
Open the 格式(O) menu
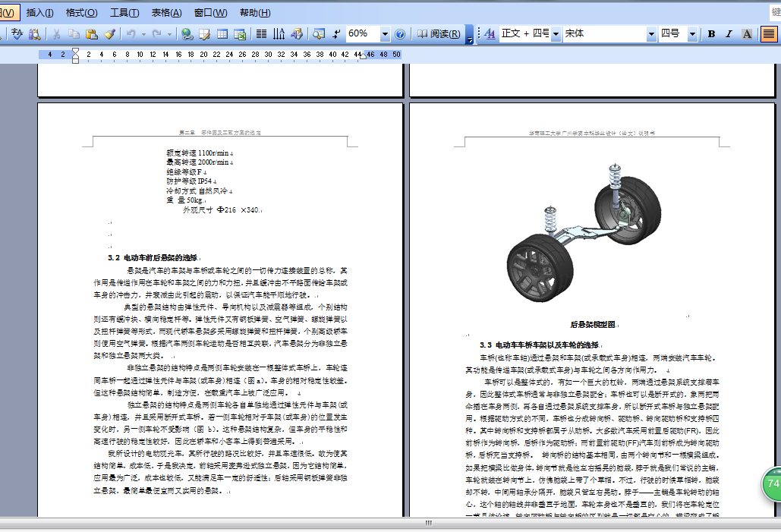82,12
